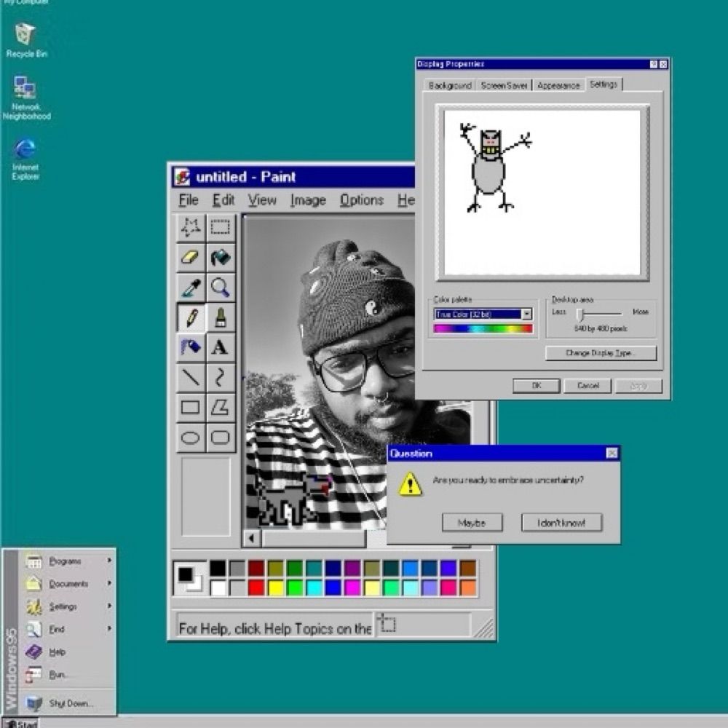Viewport: 728px width, 728px height.
Task: Open the File menu in Paint
Action: [x=189, y=200]
